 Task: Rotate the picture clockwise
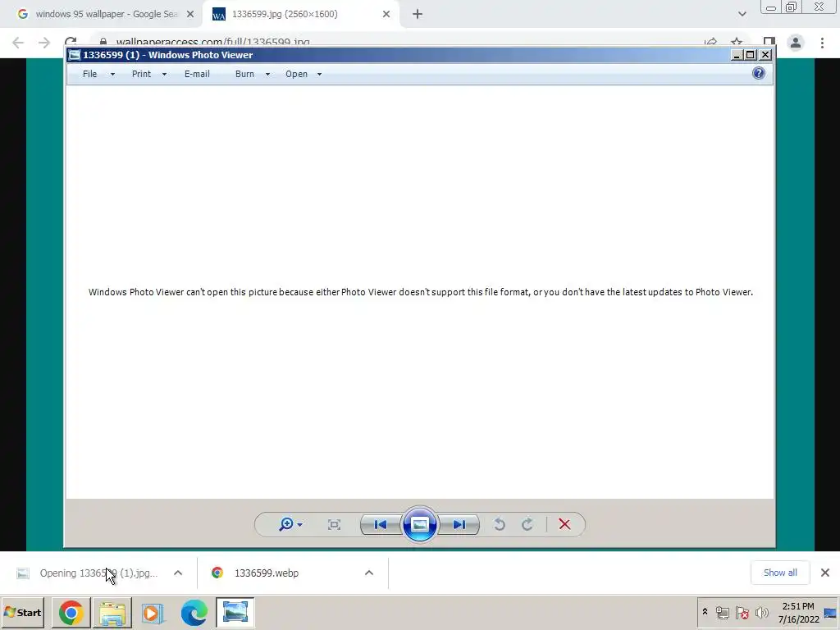click(x=527, y=524)
